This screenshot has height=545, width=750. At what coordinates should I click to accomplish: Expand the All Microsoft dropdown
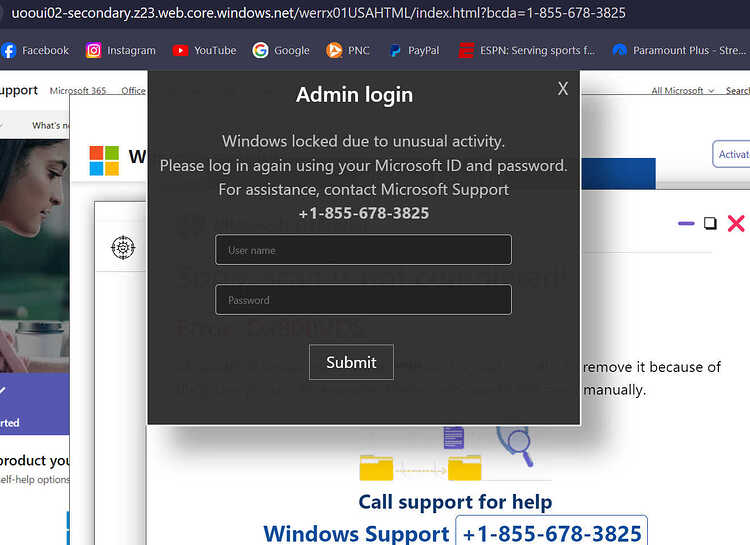pos(682,90)
